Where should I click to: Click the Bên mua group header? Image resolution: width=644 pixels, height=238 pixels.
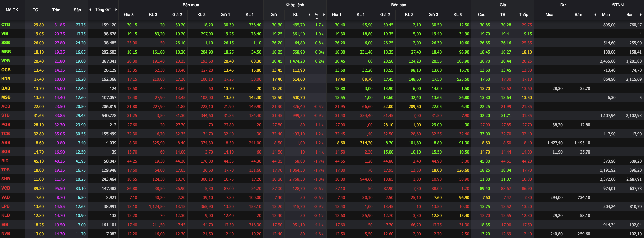(x=191, y=5)
